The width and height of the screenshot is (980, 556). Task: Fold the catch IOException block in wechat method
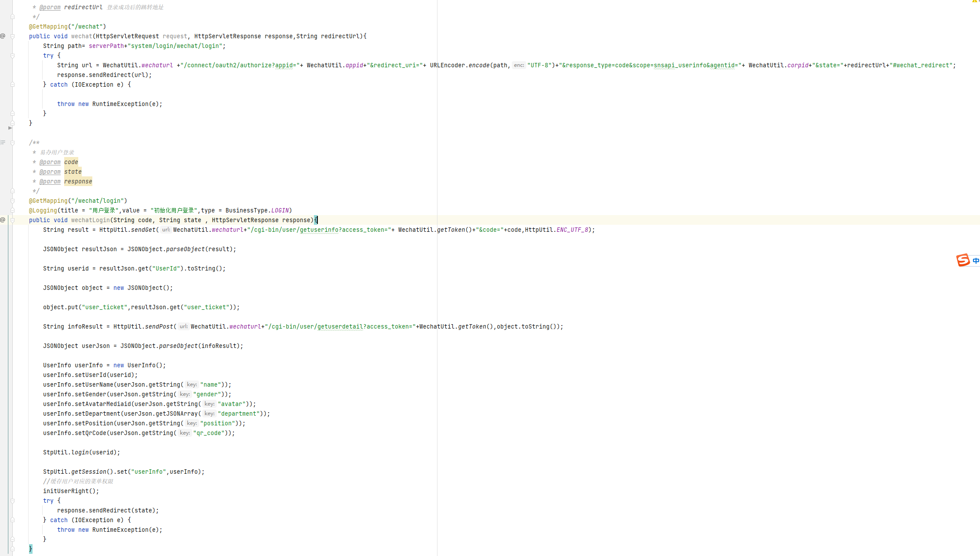click(12, 84)
